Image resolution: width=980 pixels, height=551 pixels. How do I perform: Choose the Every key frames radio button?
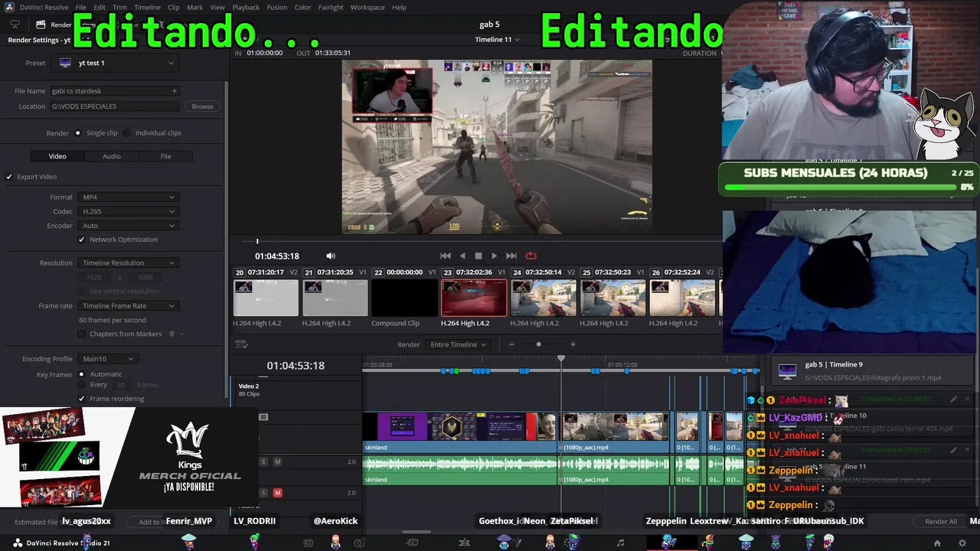pyautogui.click(x=81, y=385)
